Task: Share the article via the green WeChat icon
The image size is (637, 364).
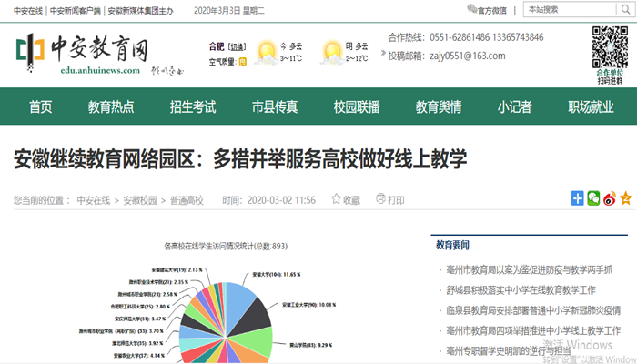Action: click(x=593, y=198)
